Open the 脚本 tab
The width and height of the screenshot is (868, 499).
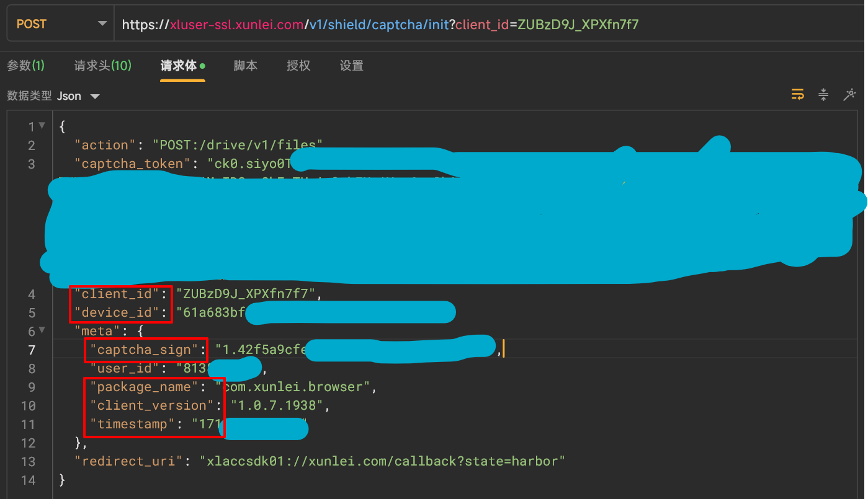[x=246, y=66]
